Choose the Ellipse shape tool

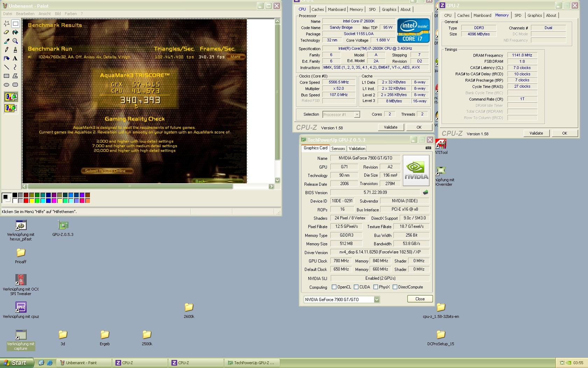[x=7, y=84]
